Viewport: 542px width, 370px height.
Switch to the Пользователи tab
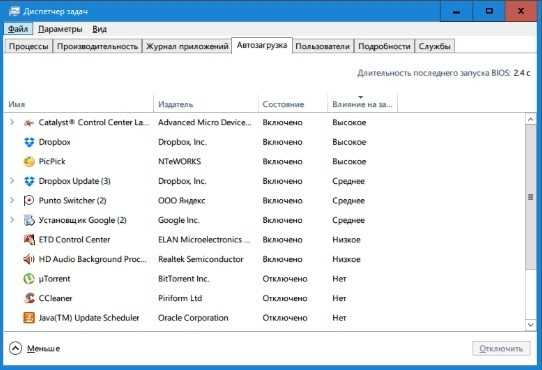click(x=323, y=46)
